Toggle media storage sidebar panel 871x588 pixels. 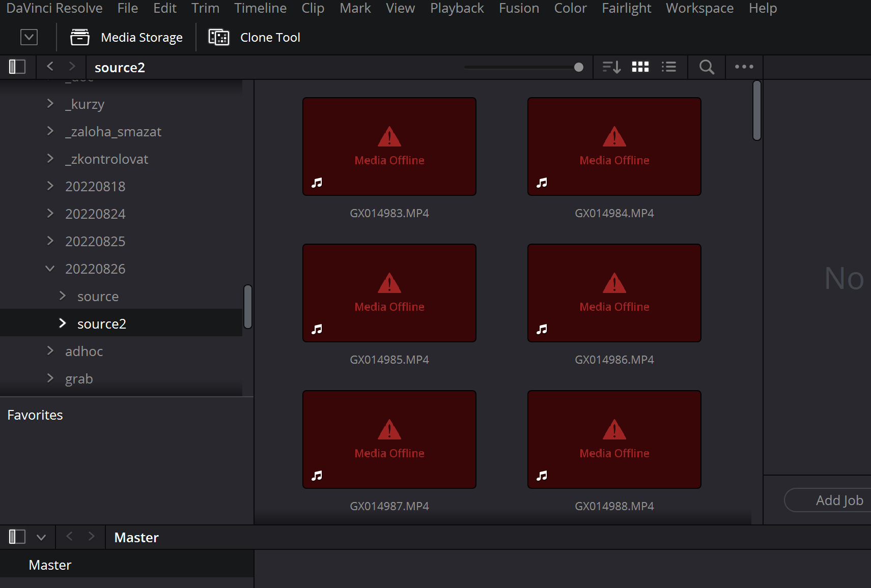click(17, 67)
